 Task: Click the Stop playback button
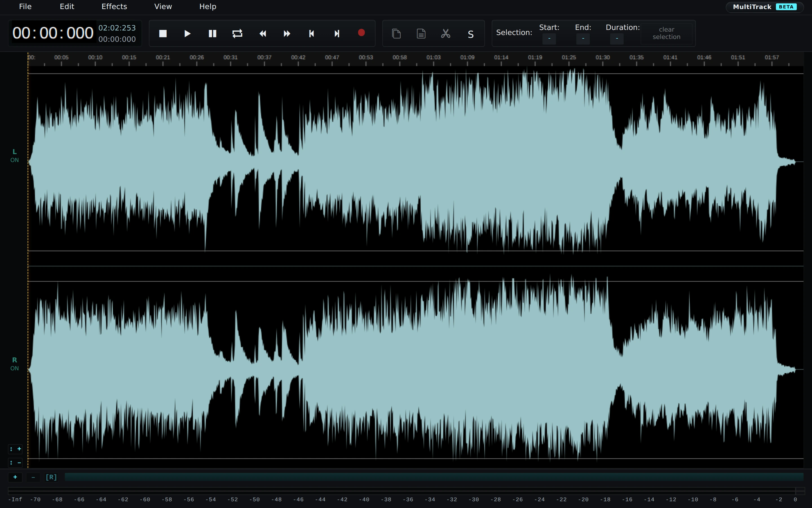pos(163,34)
